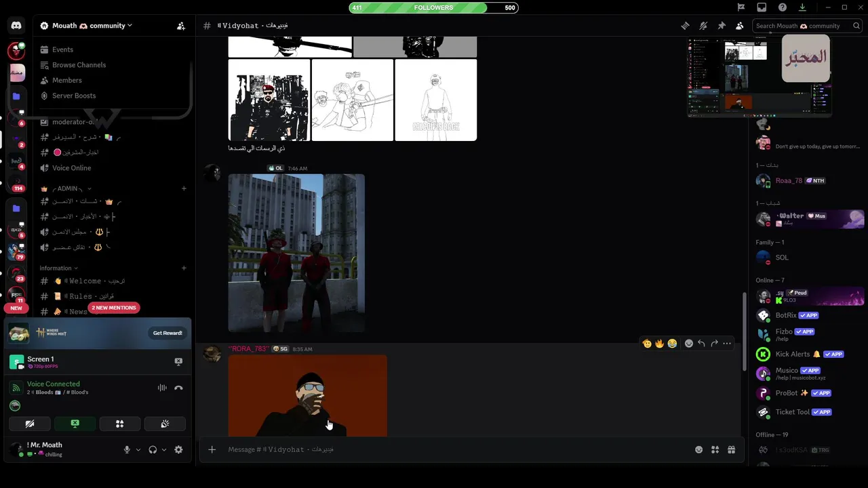Click the green download update icon
The image size is (868, 488).
(x=802, y=7)
